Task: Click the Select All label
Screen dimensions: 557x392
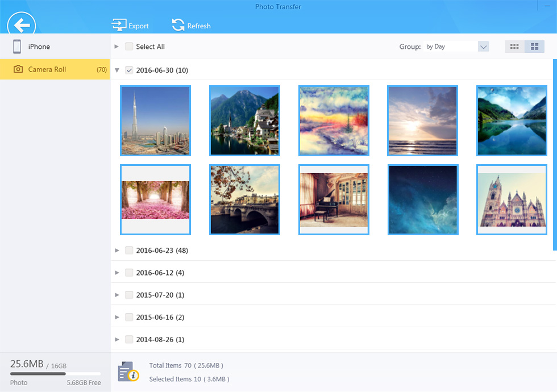Action: (150, 47)
